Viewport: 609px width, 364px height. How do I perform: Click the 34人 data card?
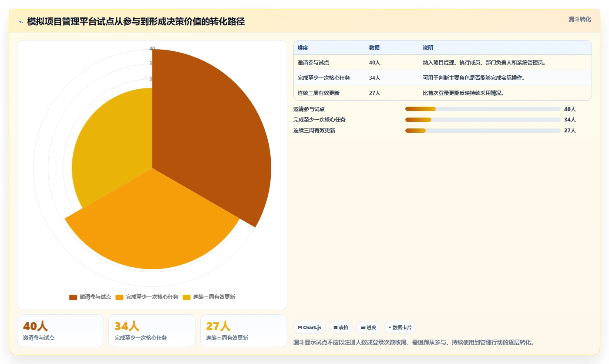(x=152, y=331)
